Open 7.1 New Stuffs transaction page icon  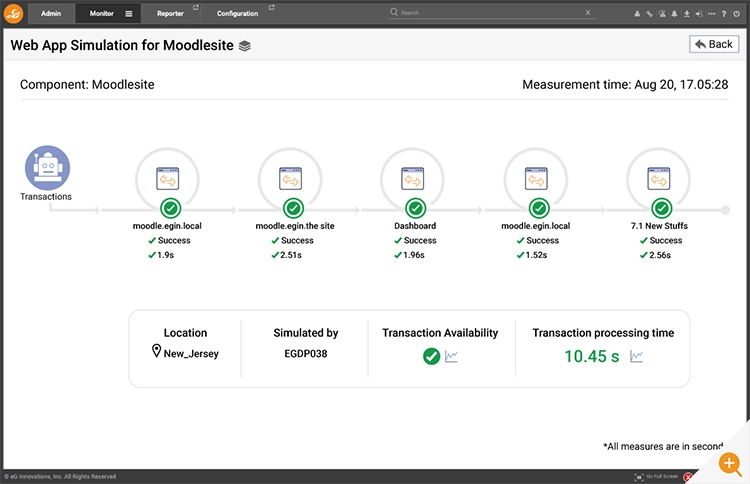tap(659, 179)
